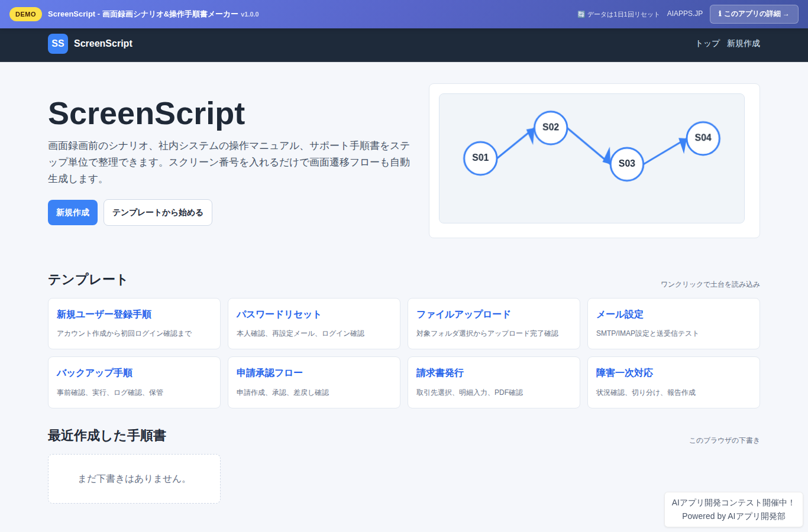Load the バックアップ手順 template
808x532 pixels.
134,382
